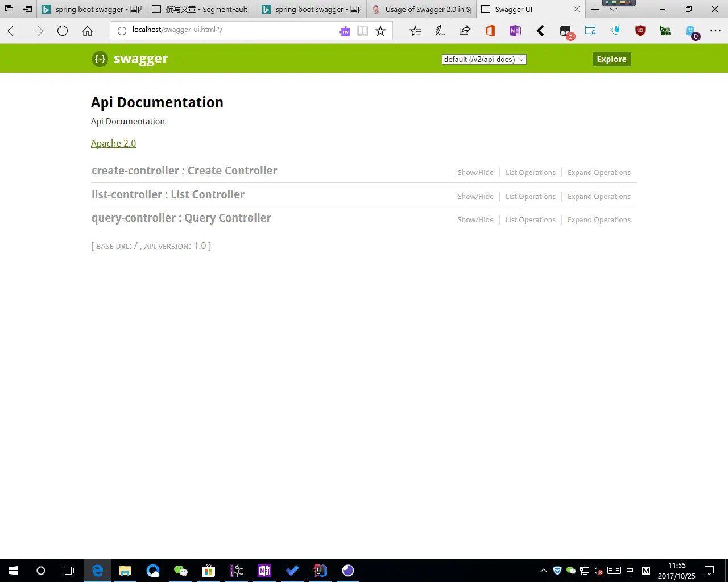
Task: Open a new browser tab
Action: (595, 9)
